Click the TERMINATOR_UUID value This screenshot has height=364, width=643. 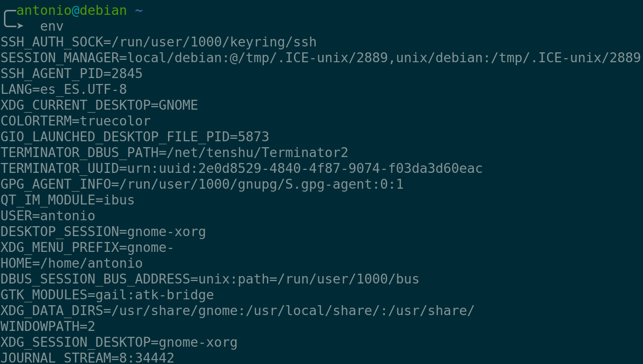click(x=304, y=168)
